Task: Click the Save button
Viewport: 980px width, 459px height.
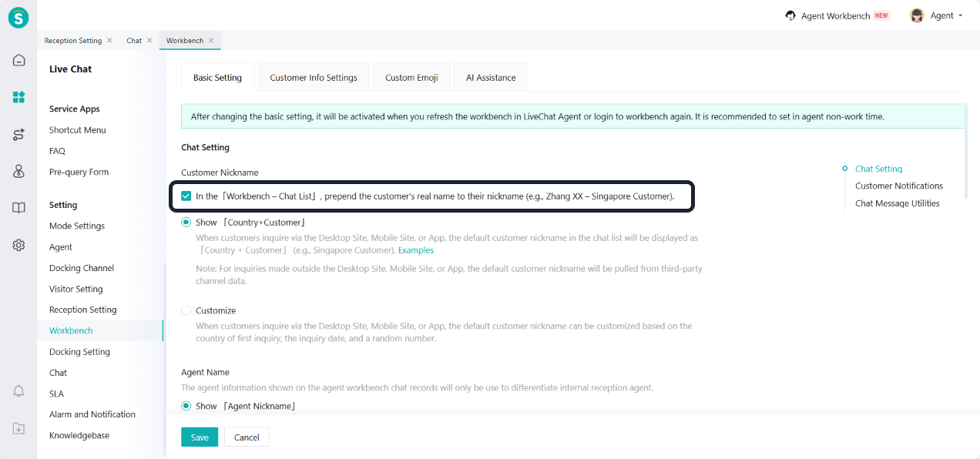Action: pyautogui.click(x=200, y=437)
